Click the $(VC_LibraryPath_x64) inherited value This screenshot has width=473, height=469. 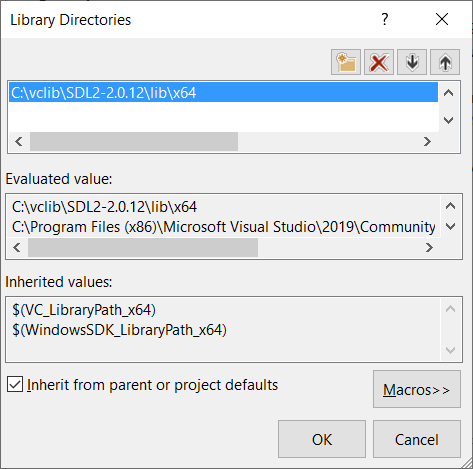click(x=84, y=310)
